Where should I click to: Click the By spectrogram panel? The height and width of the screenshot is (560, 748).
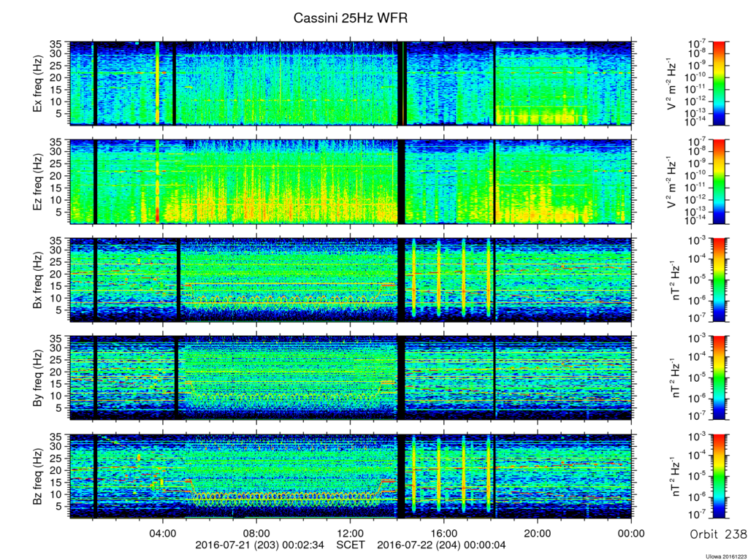(x=351, y=377)
